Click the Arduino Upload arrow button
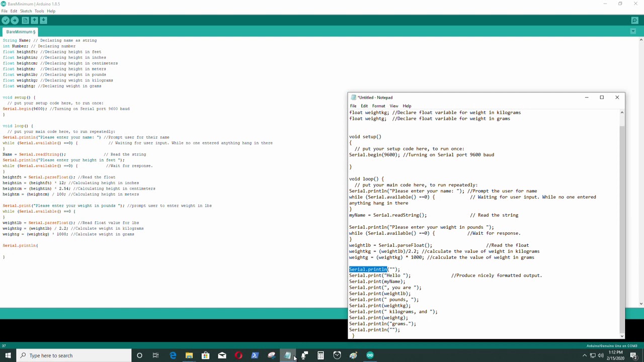The height and width of the screenshot is (362, 644). pyautogui.click(x=15, y=20)
